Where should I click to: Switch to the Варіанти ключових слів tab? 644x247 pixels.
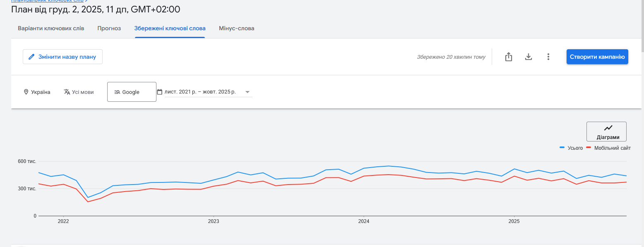pos(51,29)
